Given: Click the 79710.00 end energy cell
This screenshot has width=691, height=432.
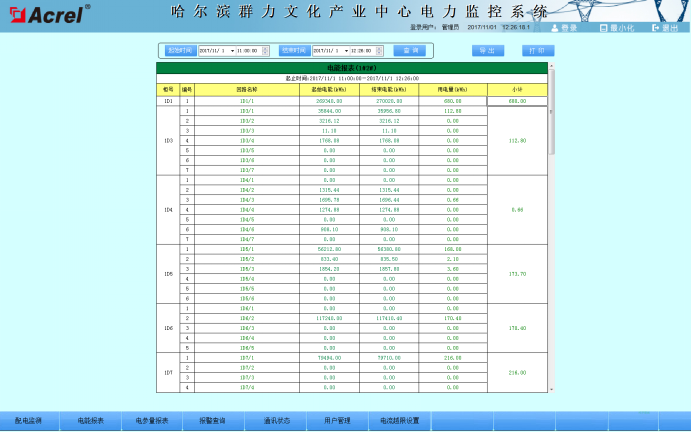Looking at the screenshot, I should tap(389, 358).
